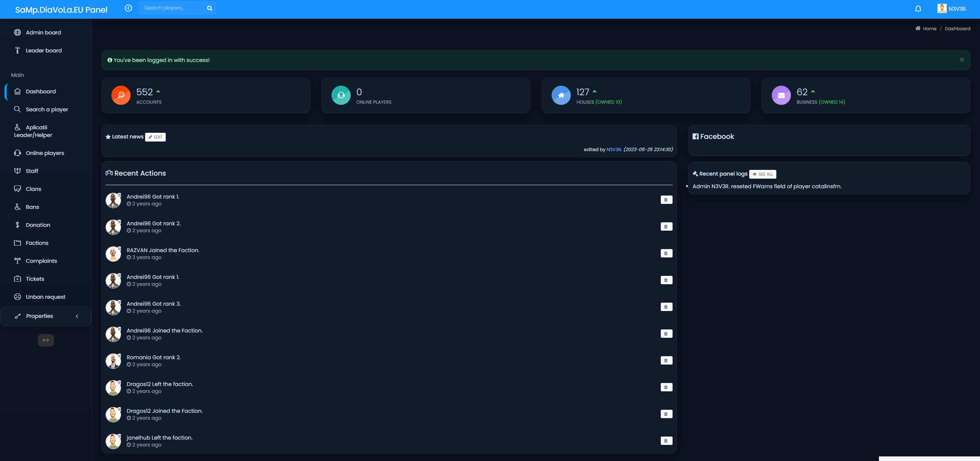Screen dimensions: 980x461
Task: Click the Latest news EDIT button
Action: [x=155, y=137]
